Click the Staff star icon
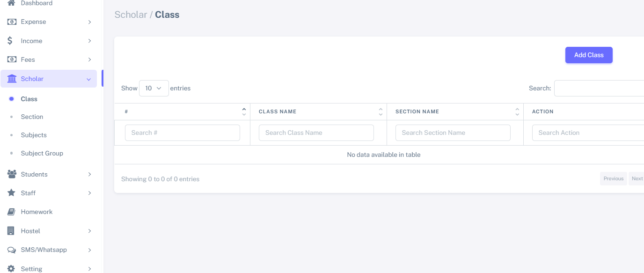Screen dimensions: 644x273 coord(12,193)
